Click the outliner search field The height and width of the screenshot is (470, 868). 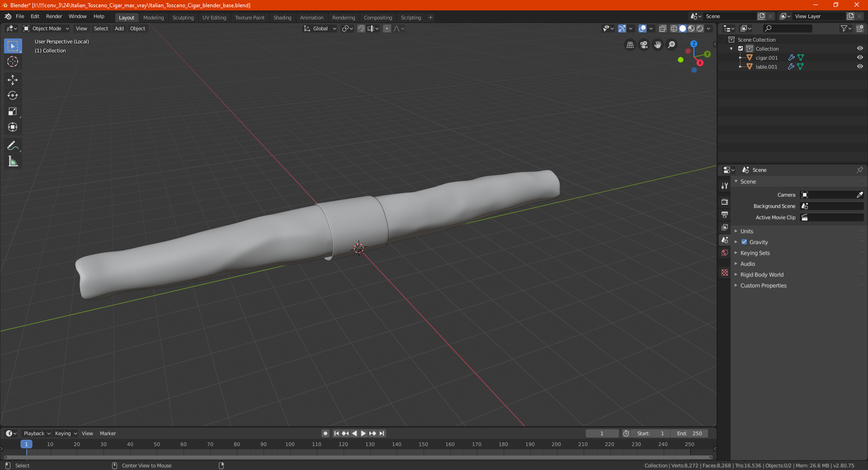point(787,28)
